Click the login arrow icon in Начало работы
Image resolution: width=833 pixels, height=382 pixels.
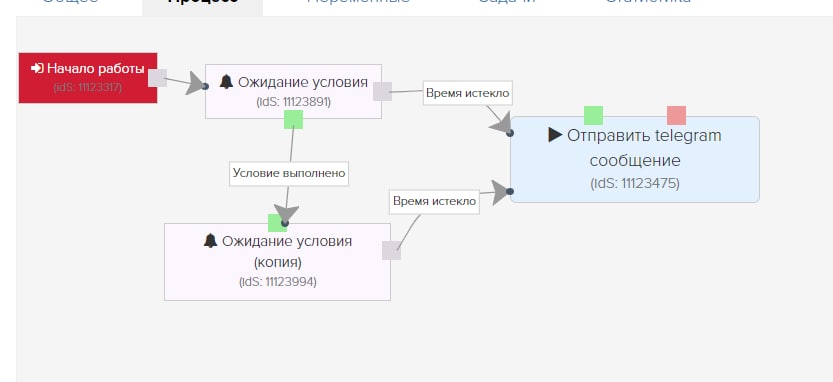[x=37, y=69]
